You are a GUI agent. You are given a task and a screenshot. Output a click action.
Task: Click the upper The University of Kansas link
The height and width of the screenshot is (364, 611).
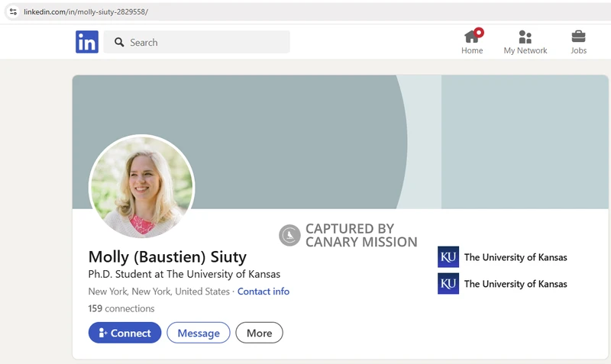pos(516,257)
